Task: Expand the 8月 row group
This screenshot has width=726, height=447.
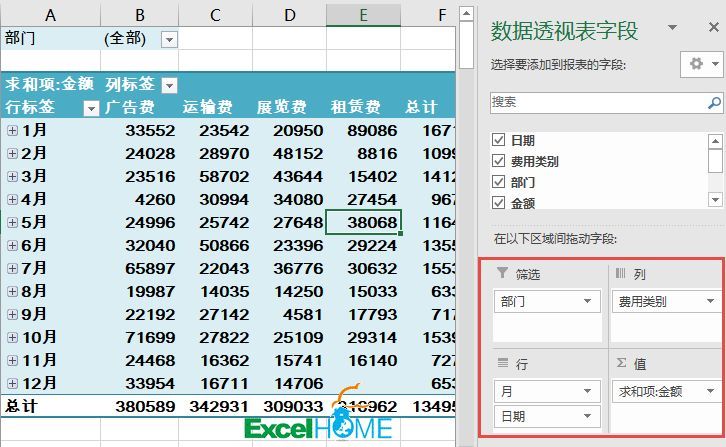Action: pos(13,291)
